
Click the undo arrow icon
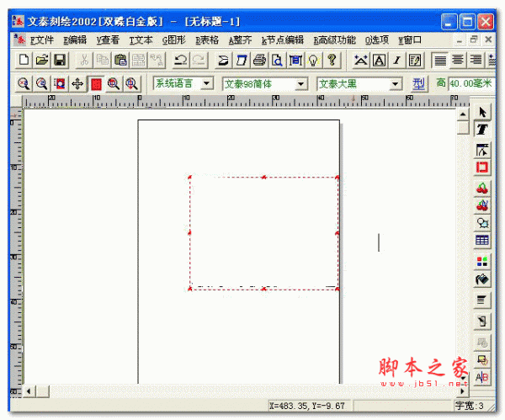181,61
